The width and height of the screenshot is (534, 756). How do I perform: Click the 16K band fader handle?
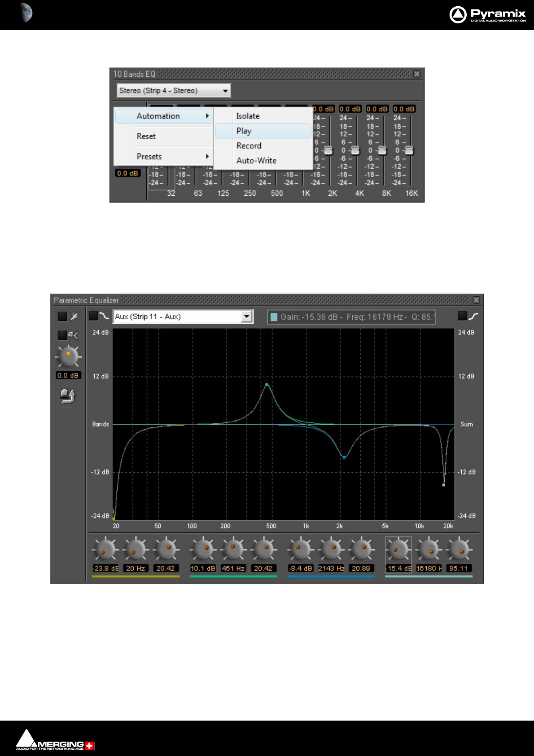(409, 150)
